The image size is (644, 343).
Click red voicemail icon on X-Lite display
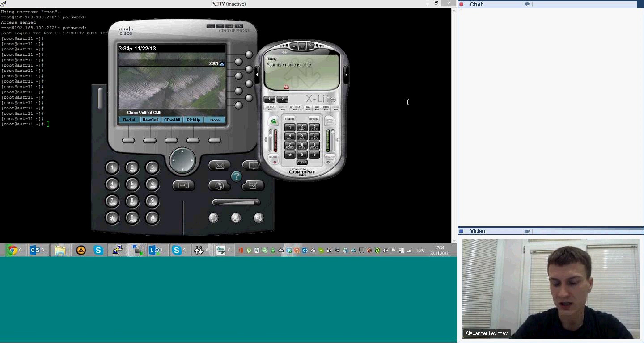pos(286,87)
